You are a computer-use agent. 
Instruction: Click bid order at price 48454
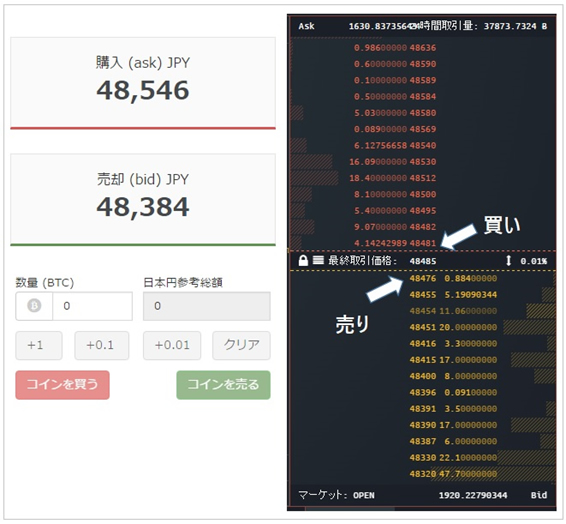pyautogui.click(x=453, y=311)
